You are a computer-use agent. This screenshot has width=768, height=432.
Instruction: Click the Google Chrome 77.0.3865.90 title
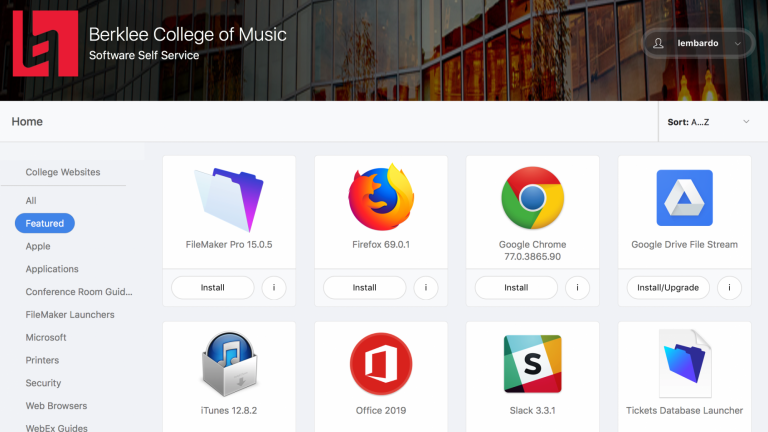(532, 250)
